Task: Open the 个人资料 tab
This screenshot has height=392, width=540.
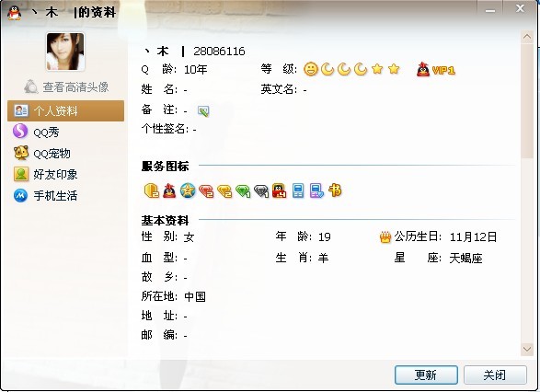Action: pyautogui.click(x=66, y=111)
